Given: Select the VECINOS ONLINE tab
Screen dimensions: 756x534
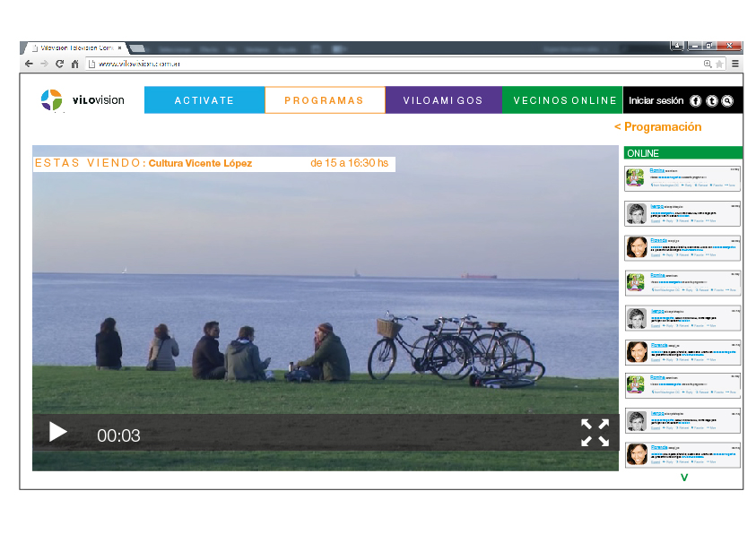Looking at the screenshot, I should [x=562, y=100].
